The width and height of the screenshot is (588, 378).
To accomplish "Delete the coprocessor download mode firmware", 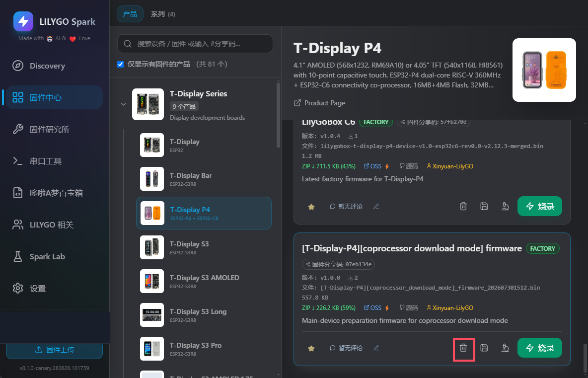I will [x=463, y=348].
